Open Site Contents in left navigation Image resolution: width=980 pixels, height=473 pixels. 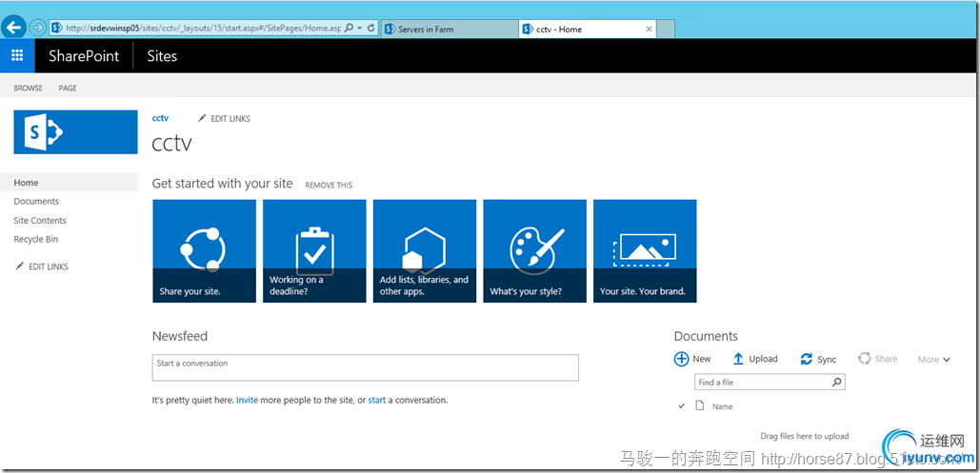pos(40,221)
